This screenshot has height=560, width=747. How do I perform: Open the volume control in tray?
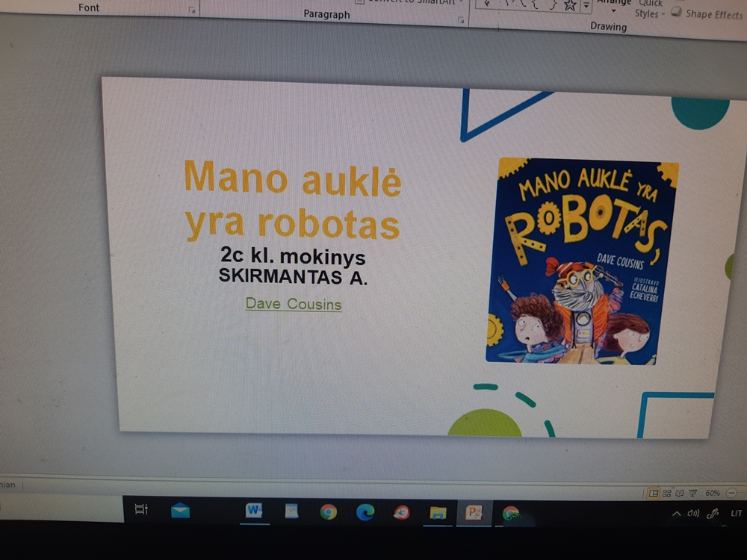(693, 514)
